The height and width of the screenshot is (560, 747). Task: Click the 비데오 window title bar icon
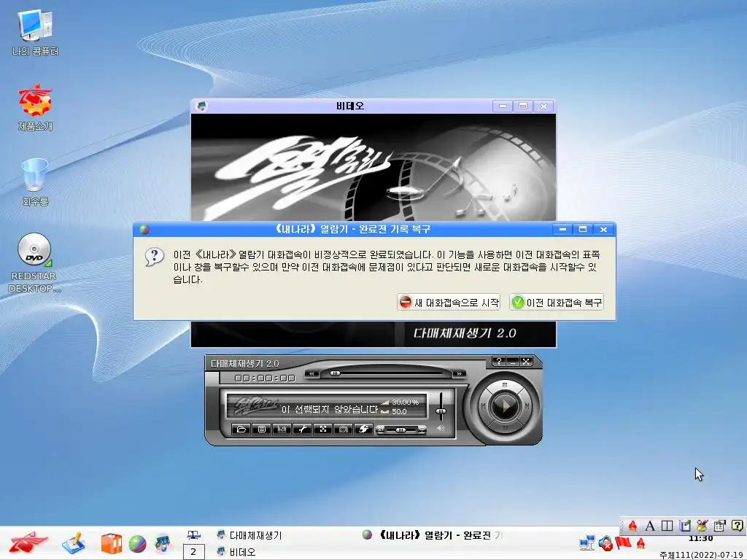tap(201, 106)
